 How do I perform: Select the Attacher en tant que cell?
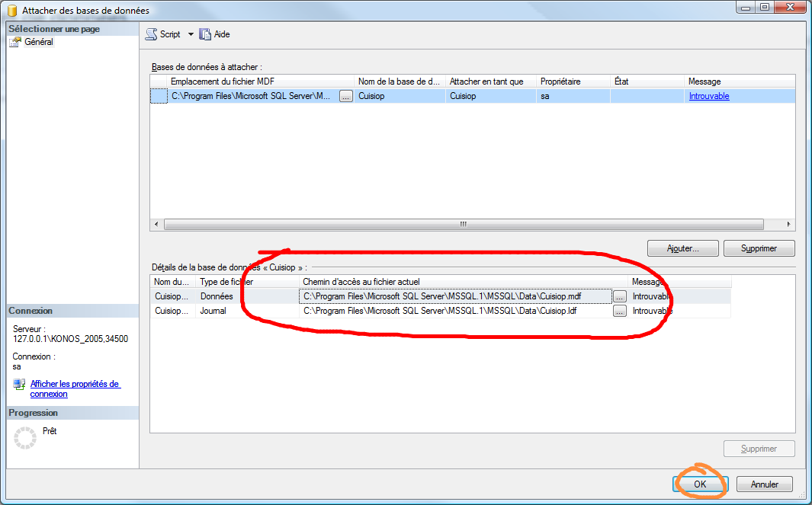490,97
